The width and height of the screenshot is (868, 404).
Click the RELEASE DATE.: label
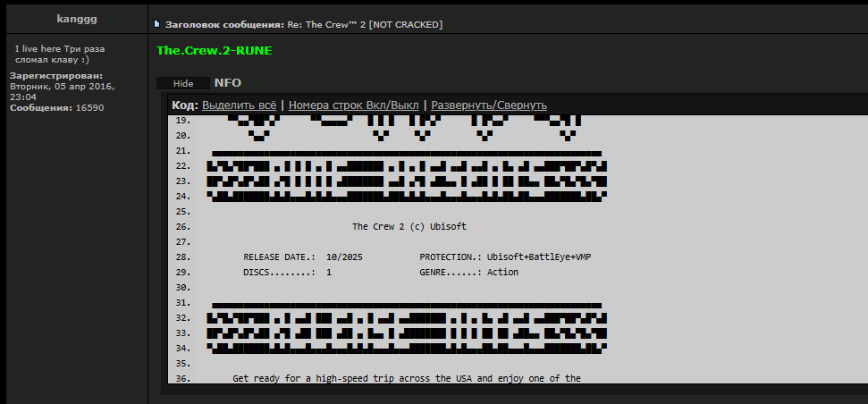pos(280,257)
